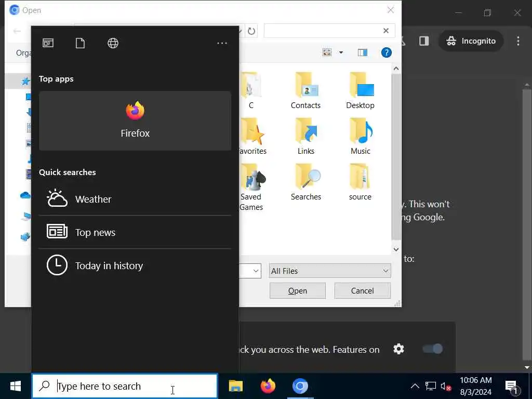Select the Saved Games folder
The width and height of the screenshot is (532, 399).
pos(251,187)
